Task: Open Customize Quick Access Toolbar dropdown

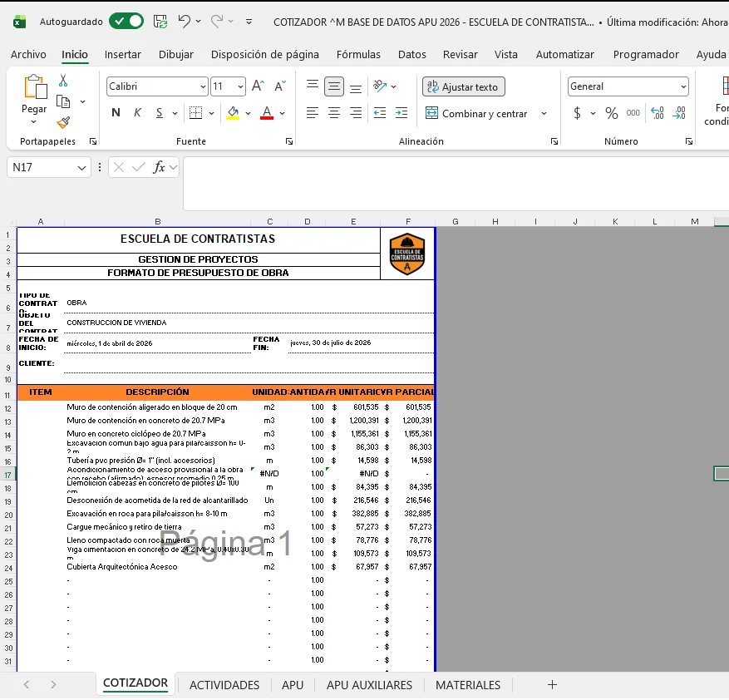Action: 249,22
